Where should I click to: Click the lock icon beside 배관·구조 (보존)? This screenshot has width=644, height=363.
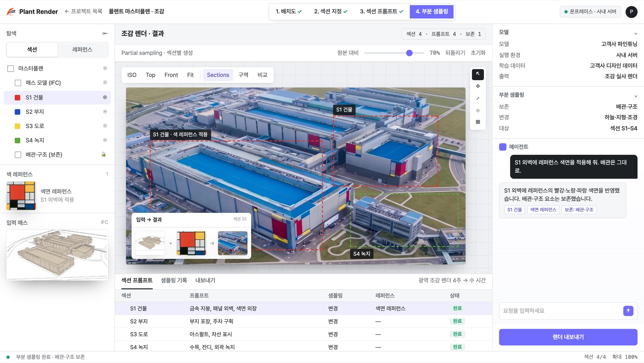coord(104,154)
